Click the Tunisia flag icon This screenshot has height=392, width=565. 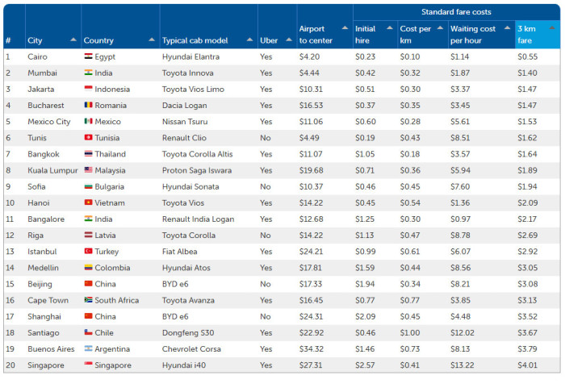click(88, 137)
